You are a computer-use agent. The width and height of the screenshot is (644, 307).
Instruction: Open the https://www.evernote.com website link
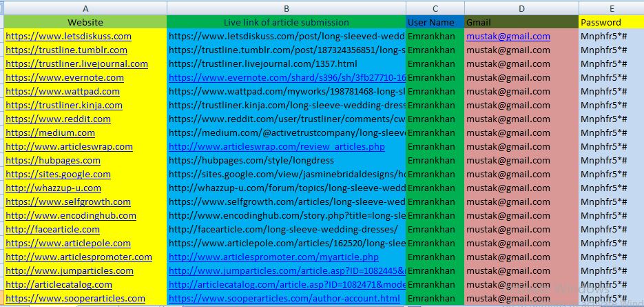(x=65, y=78)
